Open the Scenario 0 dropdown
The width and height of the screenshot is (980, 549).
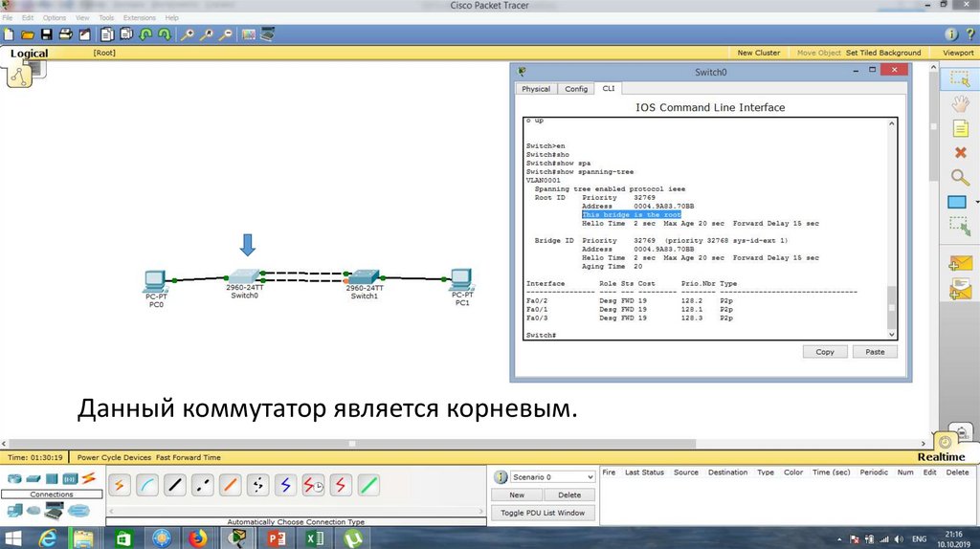click(x=552, y=476)
